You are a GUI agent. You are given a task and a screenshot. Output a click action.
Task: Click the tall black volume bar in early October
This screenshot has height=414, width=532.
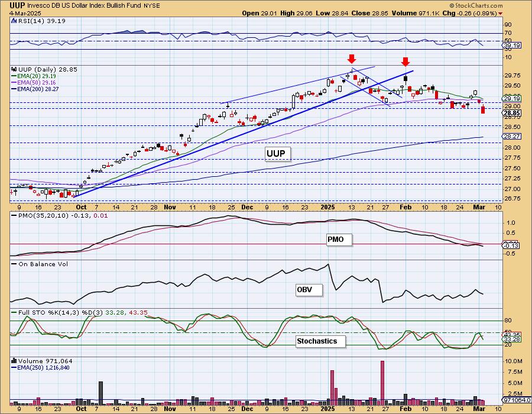coord(100,393)
